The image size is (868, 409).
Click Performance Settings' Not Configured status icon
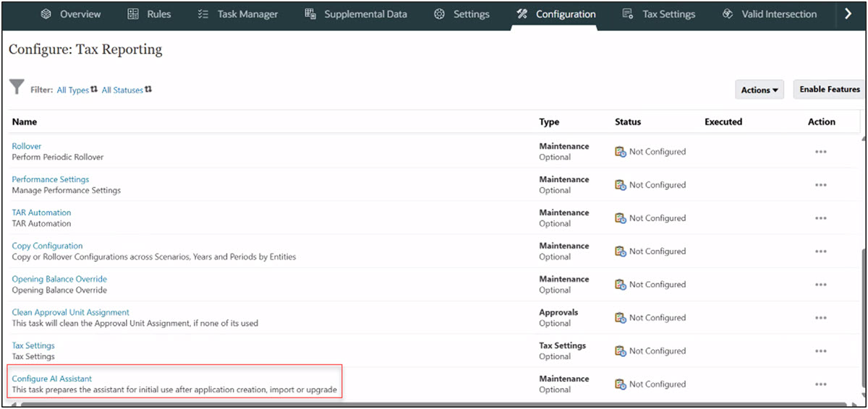(621, 185)
